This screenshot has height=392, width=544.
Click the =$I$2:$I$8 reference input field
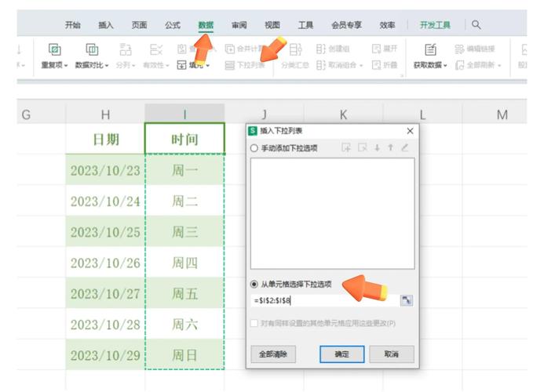pyautogui.click(x=325, y=300)
